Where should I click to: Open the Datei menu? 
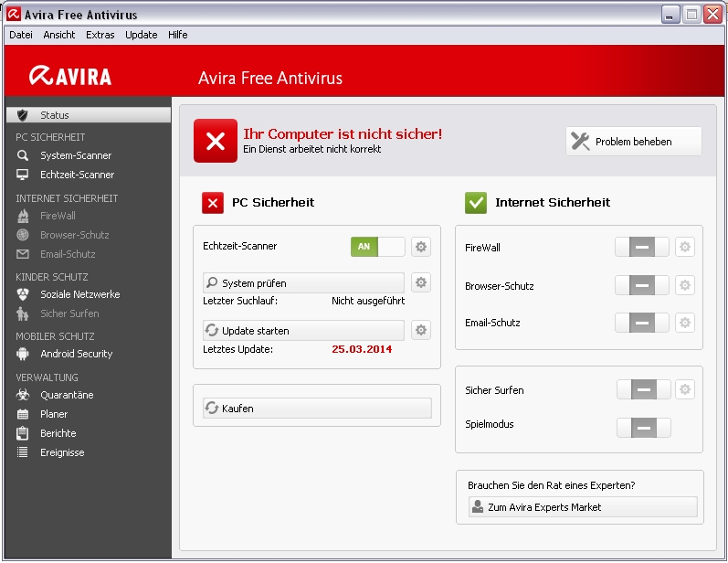coord(21,35)
